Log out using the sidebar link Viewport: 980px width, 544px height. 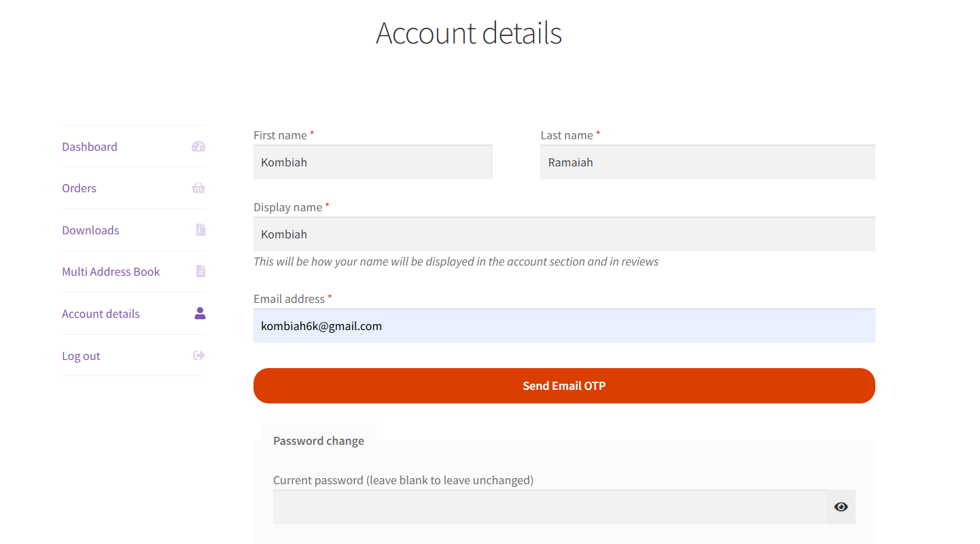81,356
